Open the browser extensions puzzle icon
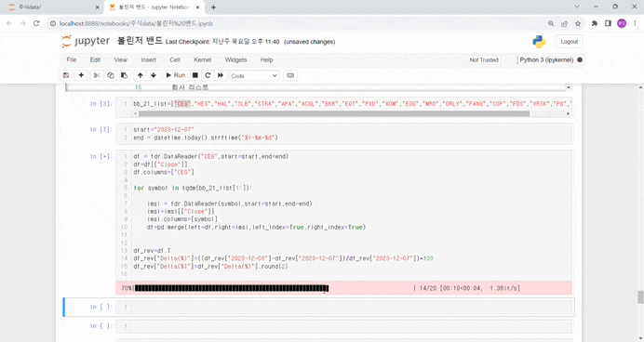 click(595, 23)
